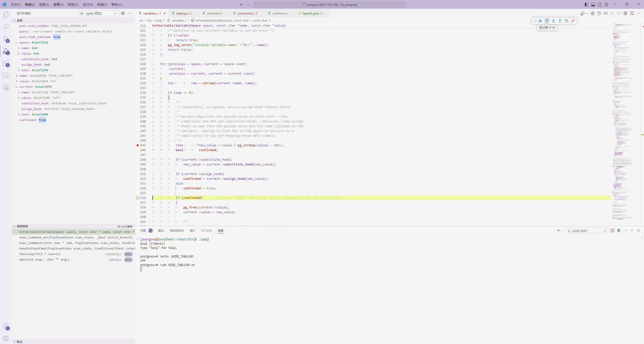Click the green Start Debugging play button
Screen dimensions: 644x344
[x=82, y=13]
